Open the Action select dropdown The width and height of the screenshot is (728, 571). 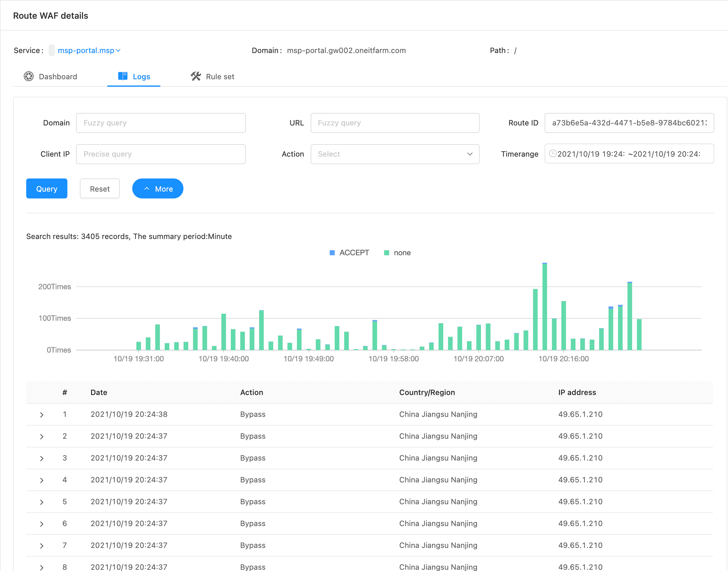pyautogui.click(x=395, y=154)
